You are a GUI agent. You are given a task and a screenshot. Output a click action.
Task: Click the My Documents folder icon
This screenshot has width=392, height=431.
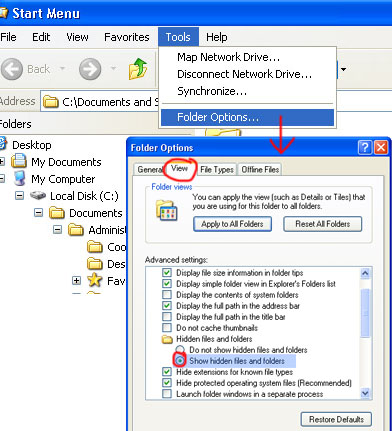pos(19,161)
